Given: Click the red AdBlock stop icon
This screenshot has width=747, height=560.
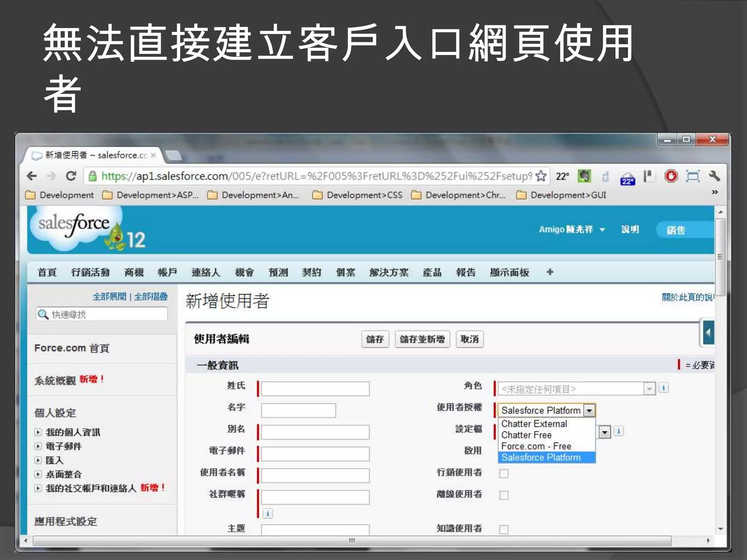Looking at the screenshot, I should tap(671, 176).
